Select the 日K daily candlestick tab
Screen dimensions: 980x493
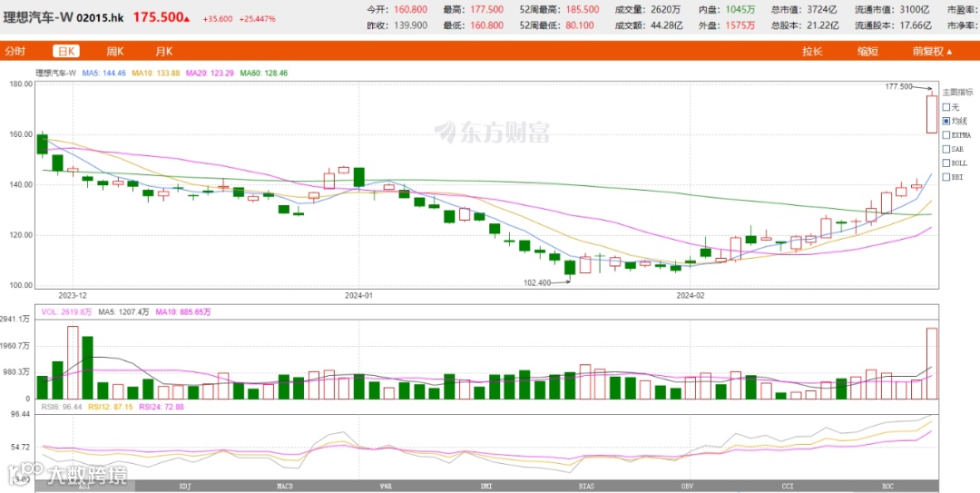point(65,52)
